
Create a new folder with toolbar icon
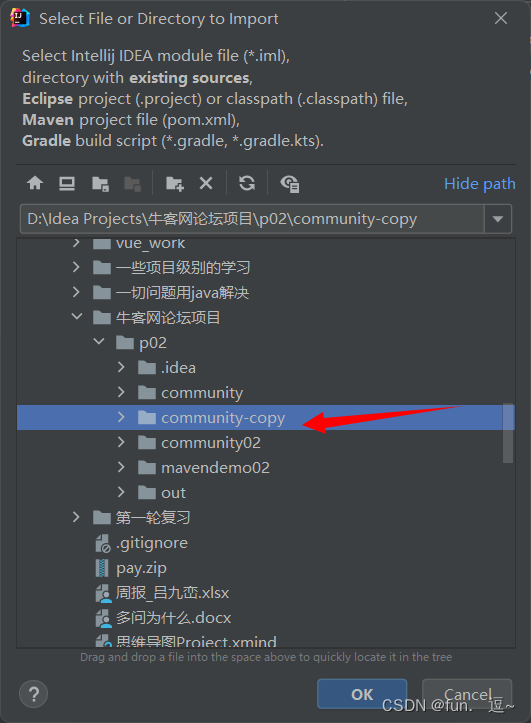coord(175,184)
